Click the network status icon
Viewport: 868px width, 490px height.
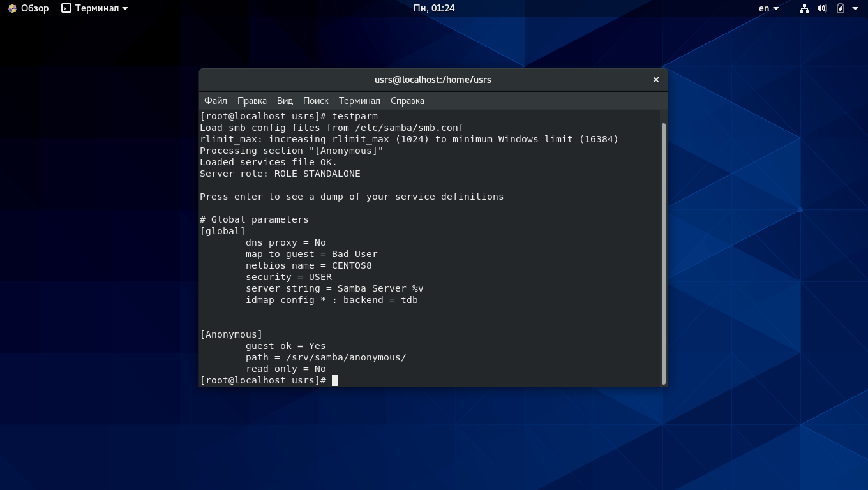[x=804, y=8]
